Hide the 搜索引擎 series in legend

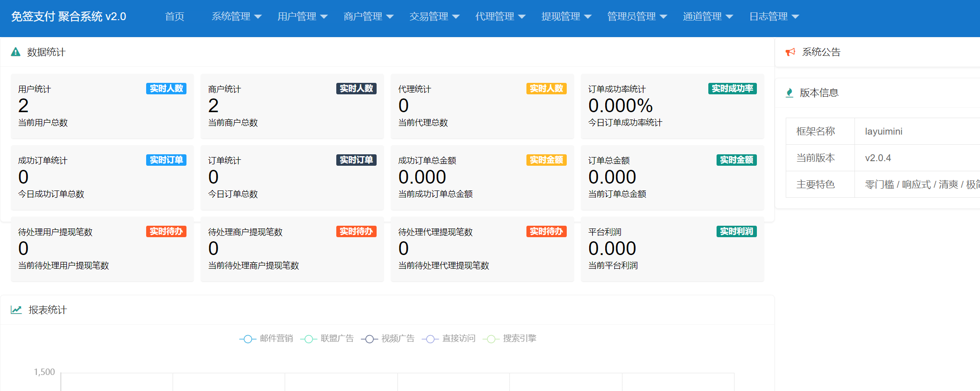click(x=509, y=339)
